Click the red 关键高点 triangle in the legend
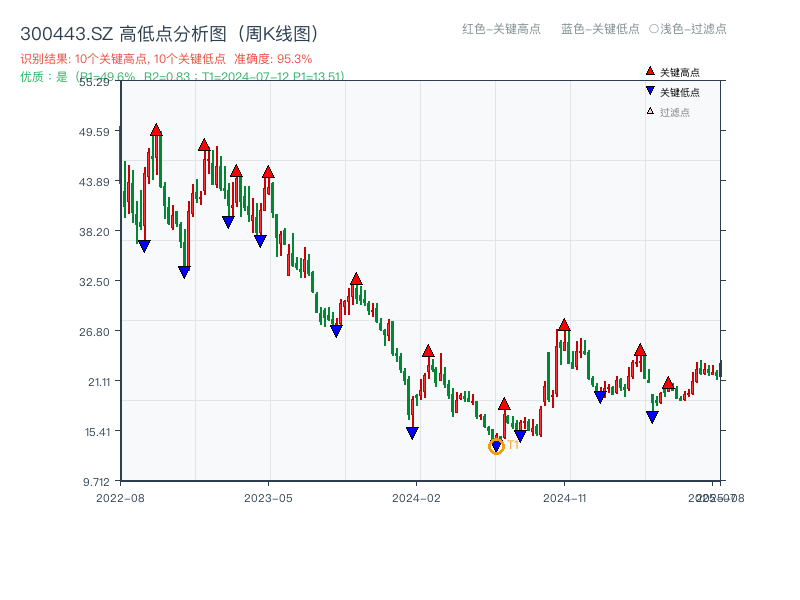Screen dimensions: 800x600 (650, 71)
